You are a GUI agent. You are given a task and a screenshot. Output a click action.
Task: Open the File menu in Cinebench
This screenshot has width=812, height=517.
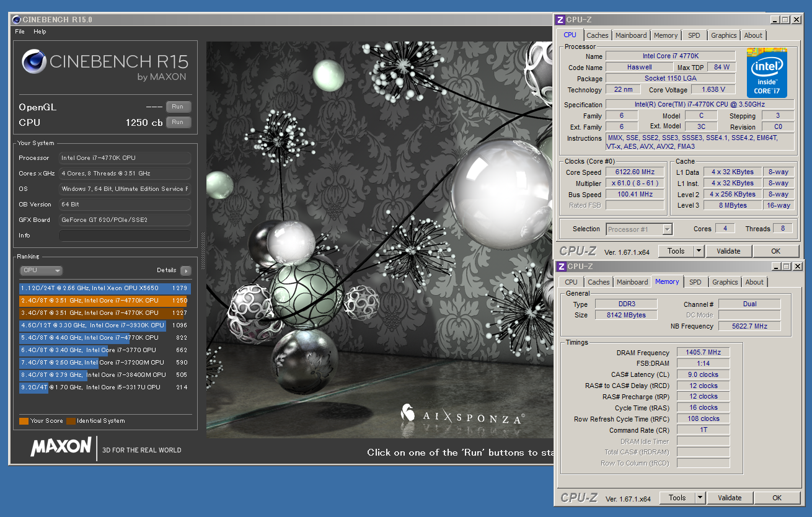(20, 32)
